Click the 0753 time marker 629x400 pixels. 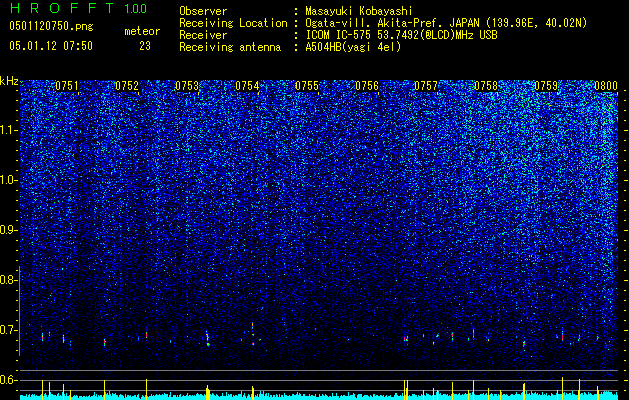click(187, 86)
